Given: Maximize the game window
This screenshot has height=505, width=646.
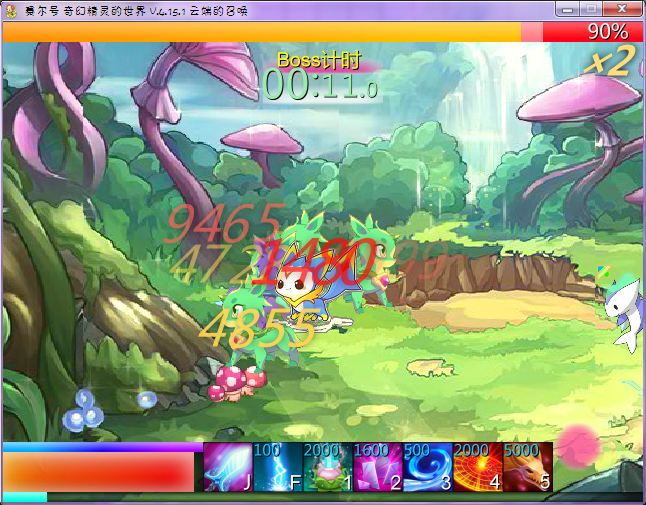Looking at the screenshot, I should (x=591, y=9).
